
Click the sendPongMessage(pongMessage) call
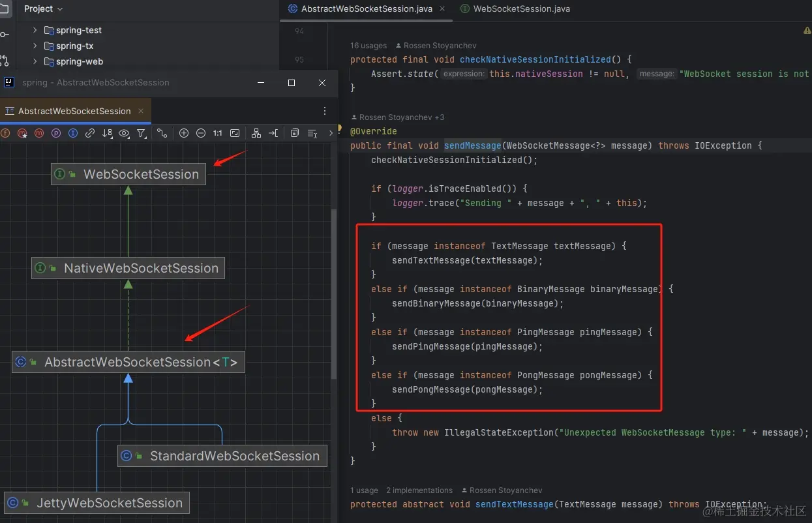click(467, 389)
